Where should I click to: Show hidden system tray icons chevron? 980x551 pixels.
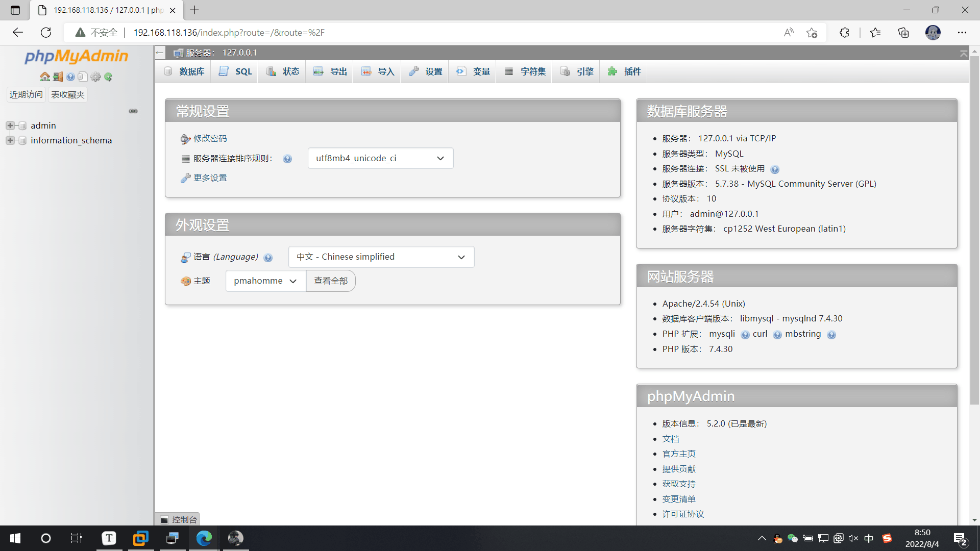click(x=762, y=538)
